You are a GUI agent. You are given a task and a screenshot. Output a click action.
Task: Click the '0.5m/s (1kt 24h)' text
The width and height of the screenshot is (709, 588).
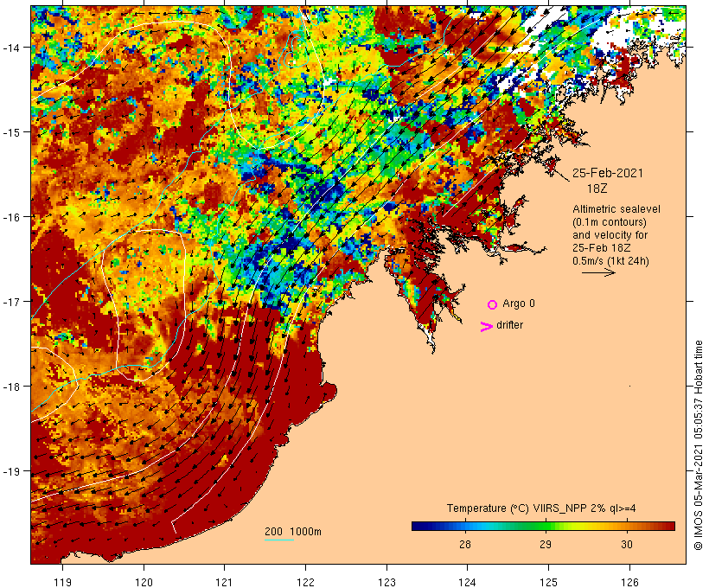(x=610, y=261)
